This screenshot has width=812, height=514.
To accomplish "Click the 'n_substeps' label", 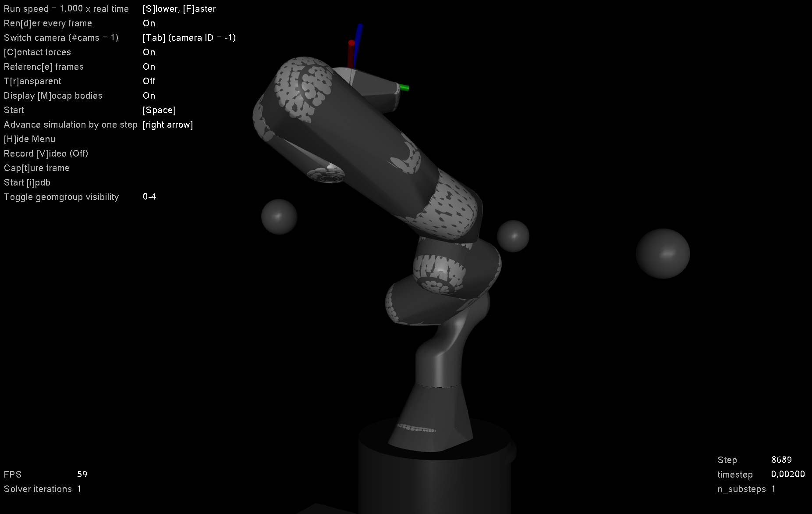I will [741, 489].
